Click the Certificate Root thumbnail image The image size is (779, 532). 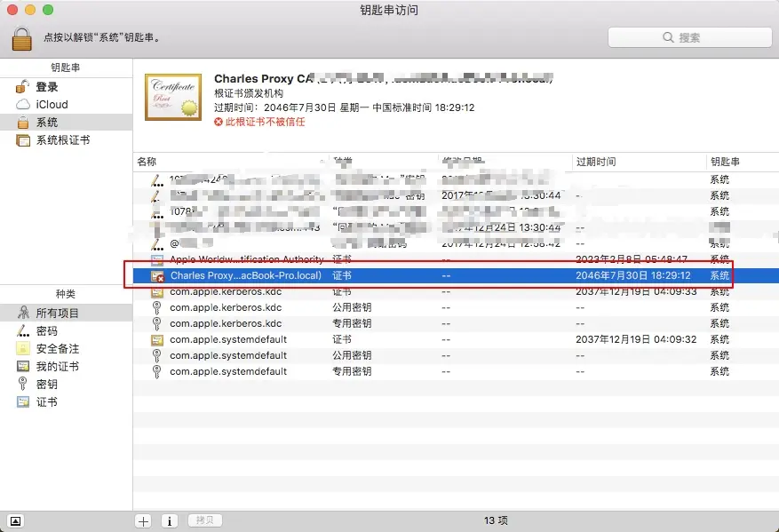tap(173, 97)
